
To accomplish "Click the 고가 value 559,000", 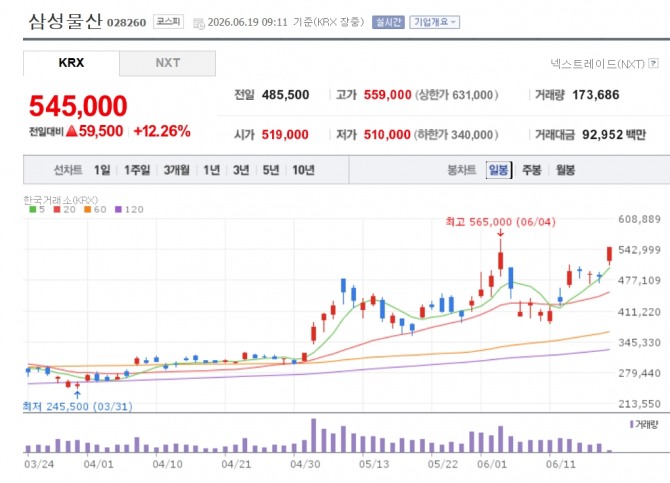I will (x=388, y=95).
